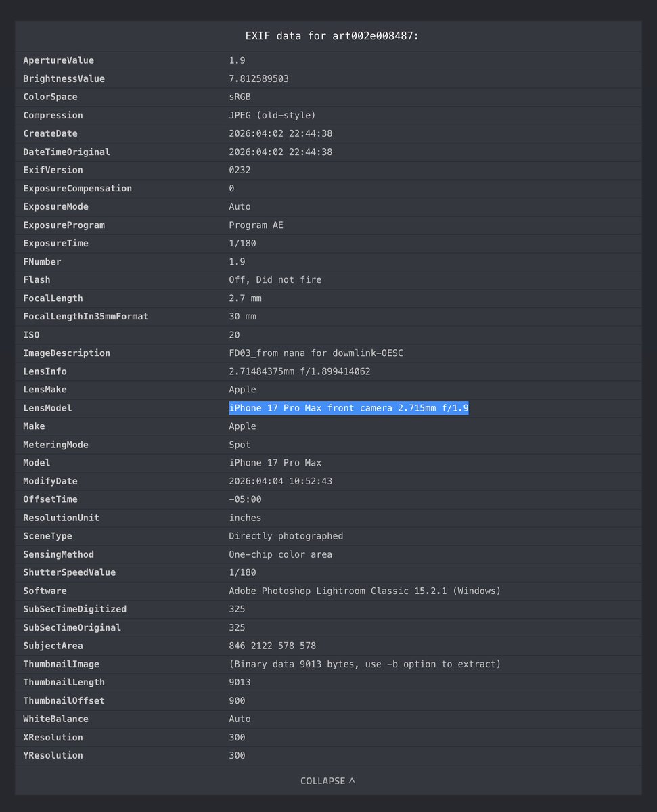
Task: Click 'Program AE' value
Action: pyautogui.click(x=256, y=225)
